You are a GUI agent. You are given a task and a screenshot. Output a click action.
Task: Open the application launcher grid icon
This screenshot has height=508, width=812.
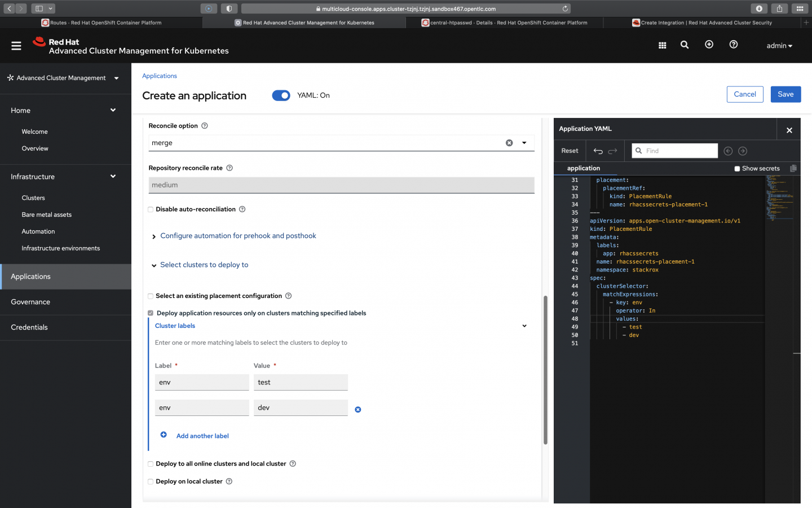[x=663, y=45]
